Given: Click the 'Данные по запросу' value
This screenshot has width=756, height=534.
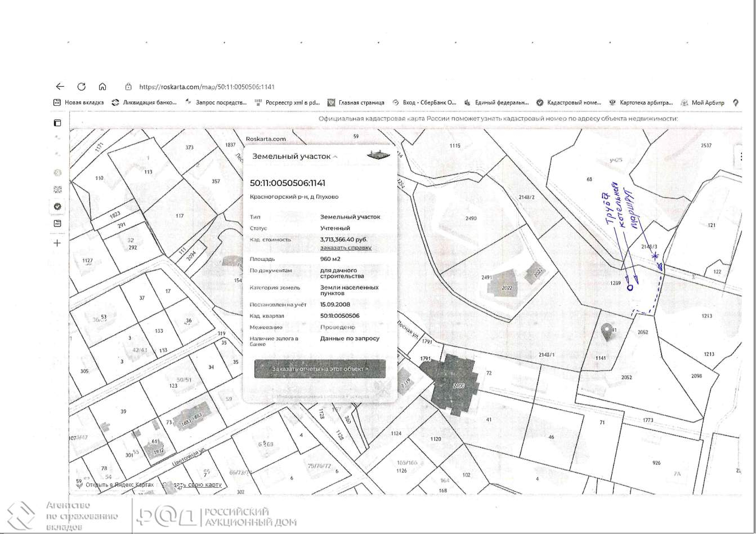Looking at the screenshot, I should [350, 339].
